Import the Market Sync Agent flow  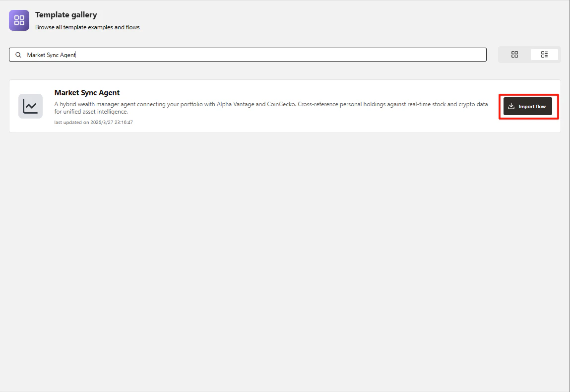coord(527,106)
